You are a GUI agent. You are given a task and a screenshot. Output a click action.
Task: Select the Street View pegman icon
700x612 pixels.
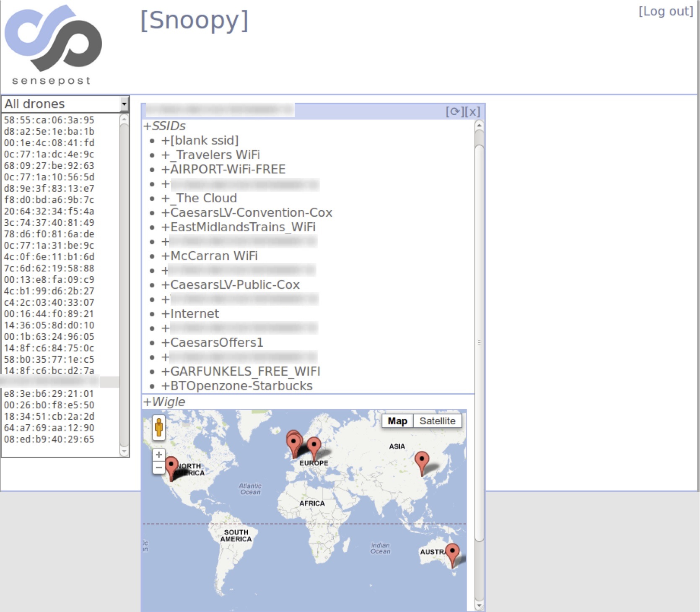tap(158, 428)
